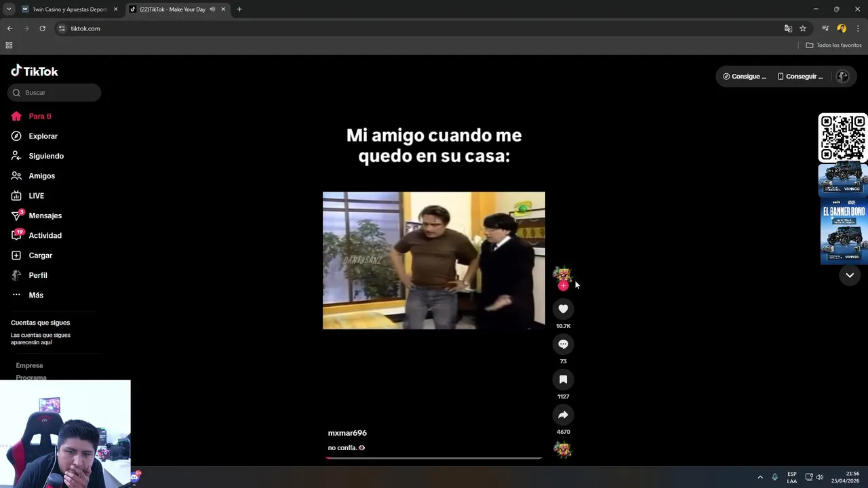
Task: Open Discord from the taskbar
Action: coord(135,477)
